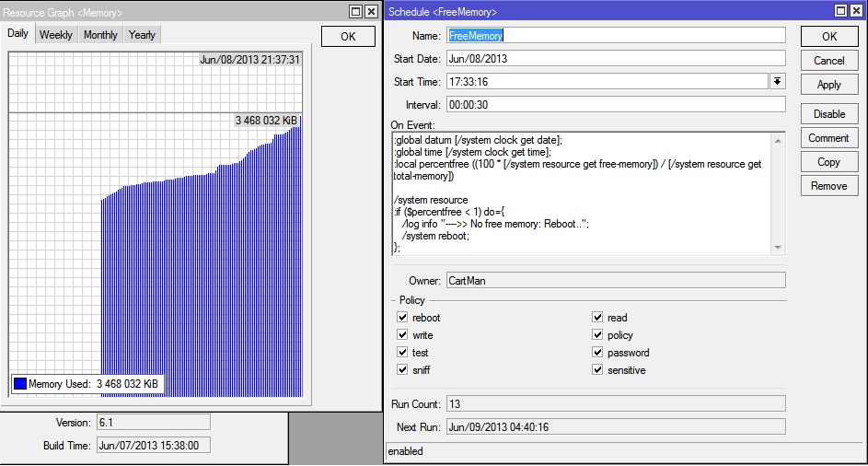Click the enabled status text
The height and width of the screenshot is (466, 868).
click(x=405, y=451)
